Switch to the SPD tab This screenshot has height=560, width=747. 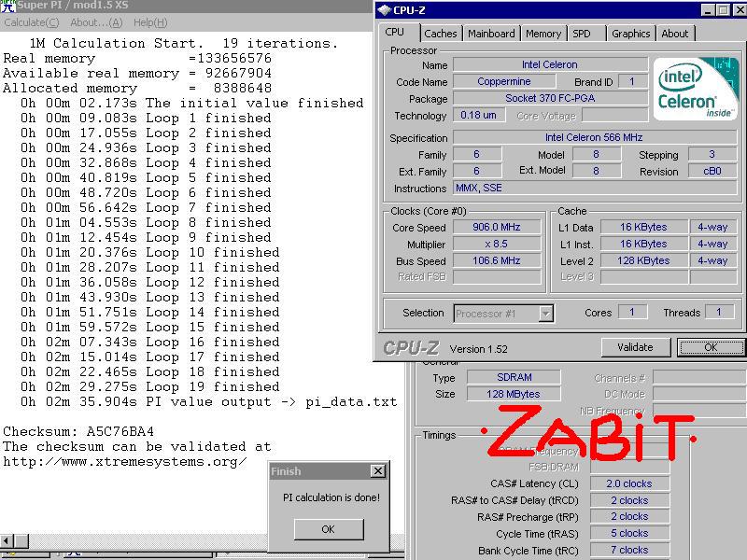coord(581,34)
